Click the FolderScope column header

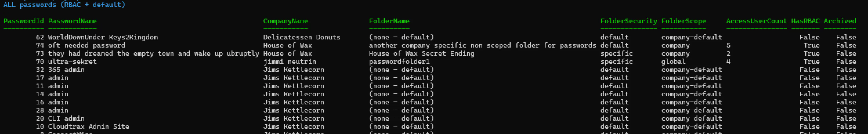(683, 21)
